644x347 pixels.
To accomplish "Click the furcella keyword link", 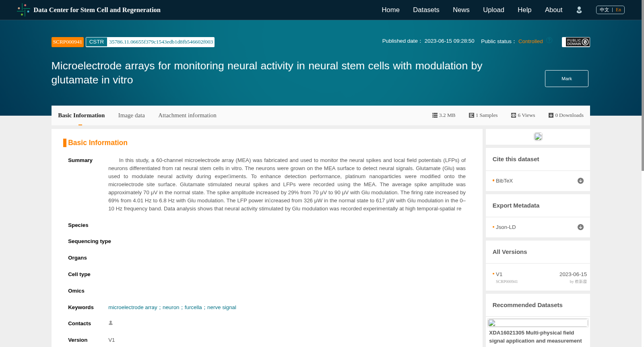I will pyautogui.click(x=193, y=308).
